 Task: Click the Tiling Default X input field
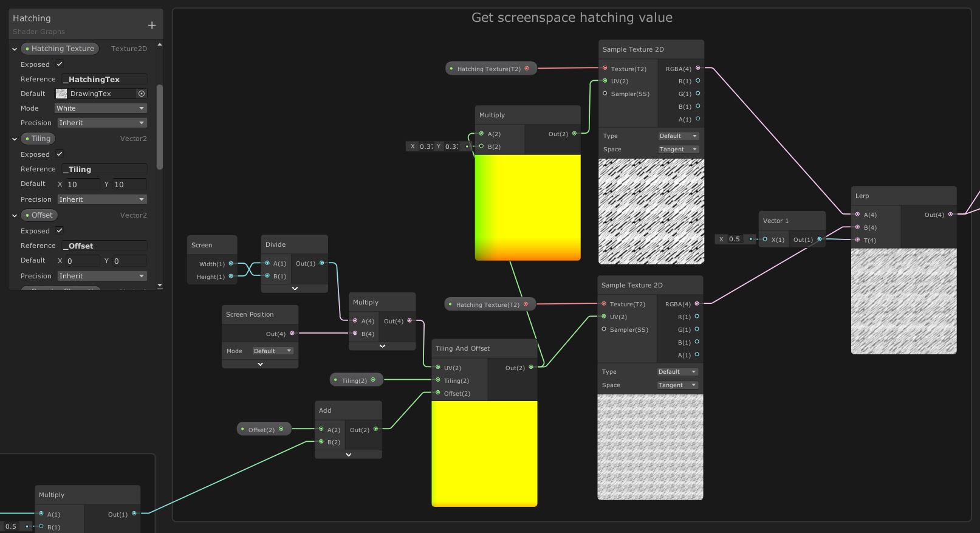pos(82,184)
